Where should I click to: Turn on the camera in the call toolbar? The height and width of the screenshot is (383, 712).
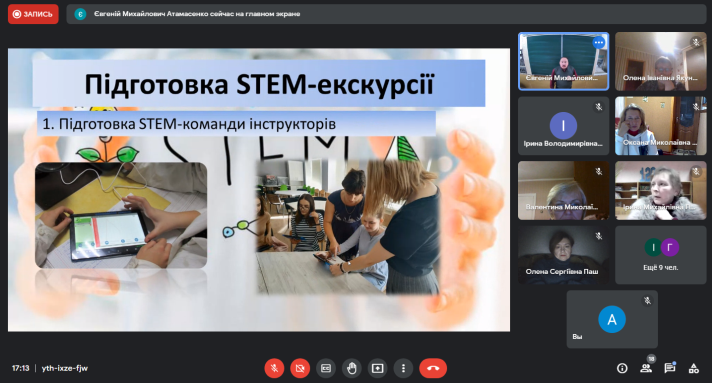coord(300,368)
